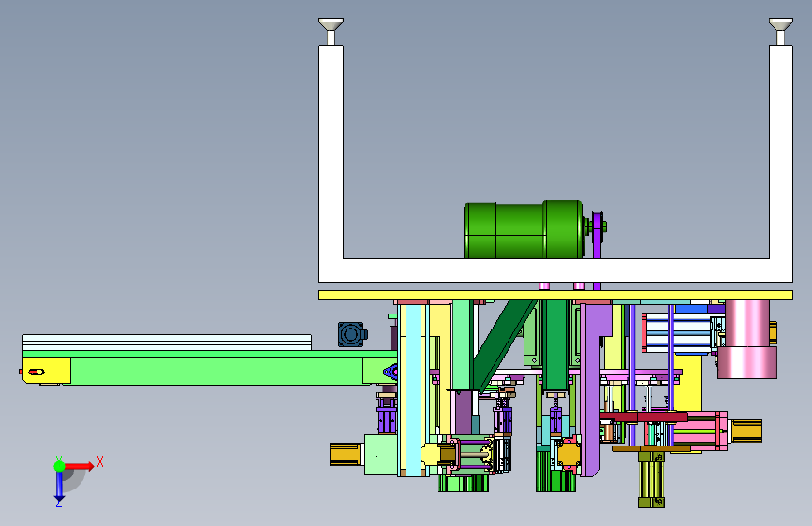The height and width of the screenshot is (526, 812).
Task: Select the large pink cylinder at right
Action: point(747,339)
